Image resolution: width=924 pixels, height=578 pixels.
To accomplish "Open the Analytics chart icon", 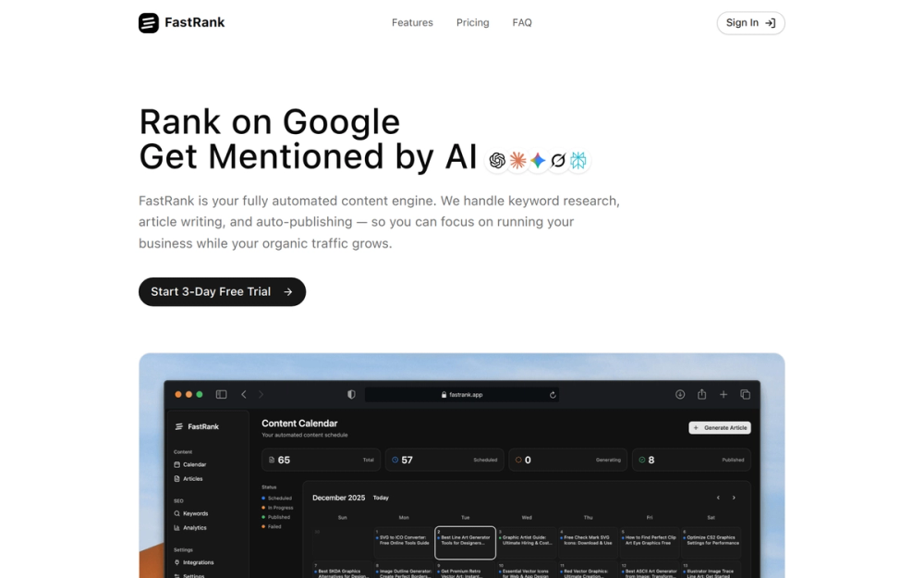I will 176,527.
